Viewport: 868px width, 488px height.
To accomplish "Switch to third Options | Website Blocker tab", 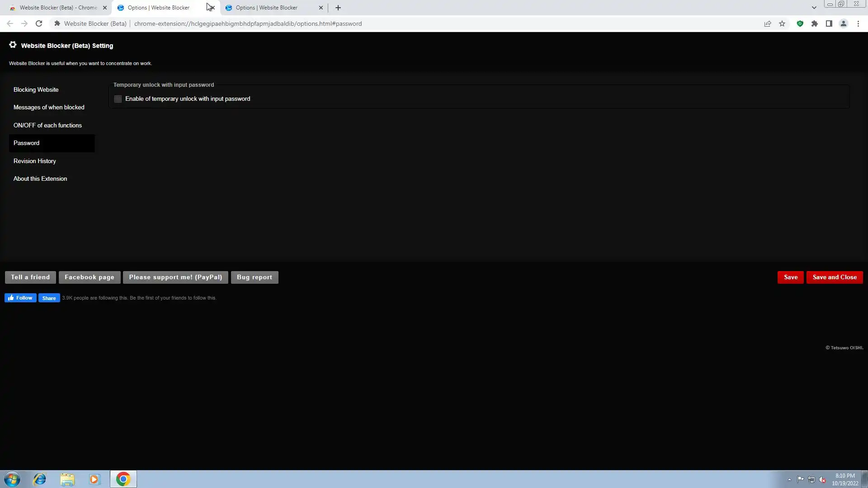I will tap(267, 8).
